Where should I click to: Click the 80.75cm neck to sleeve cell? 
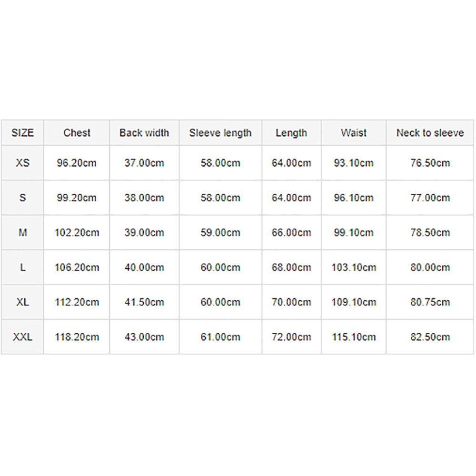430,302
